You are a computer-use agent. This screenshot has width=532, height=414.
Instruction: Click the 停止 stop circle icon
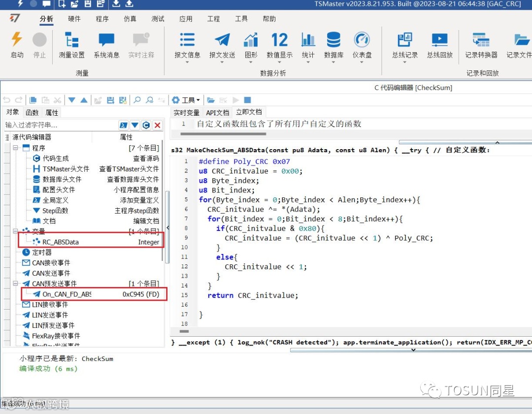click(39, 40)
